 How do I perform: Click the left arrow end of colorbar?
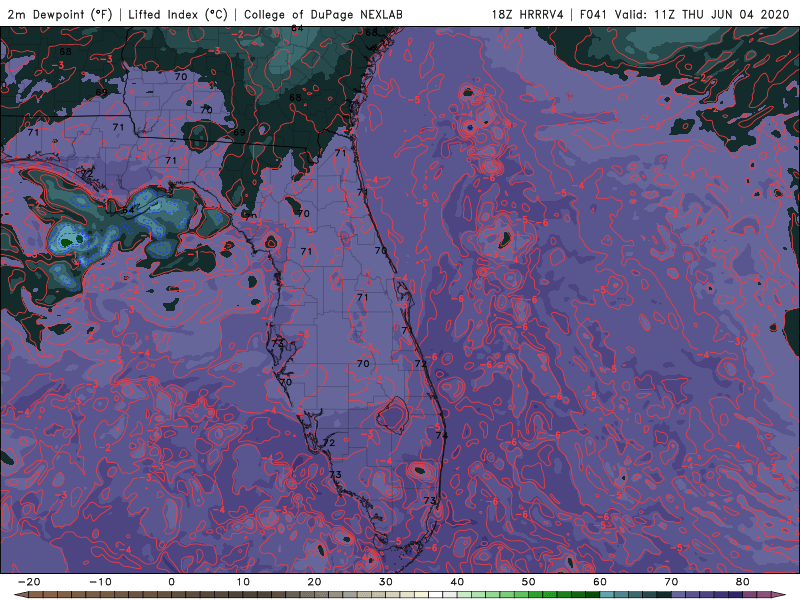[20, 595]
